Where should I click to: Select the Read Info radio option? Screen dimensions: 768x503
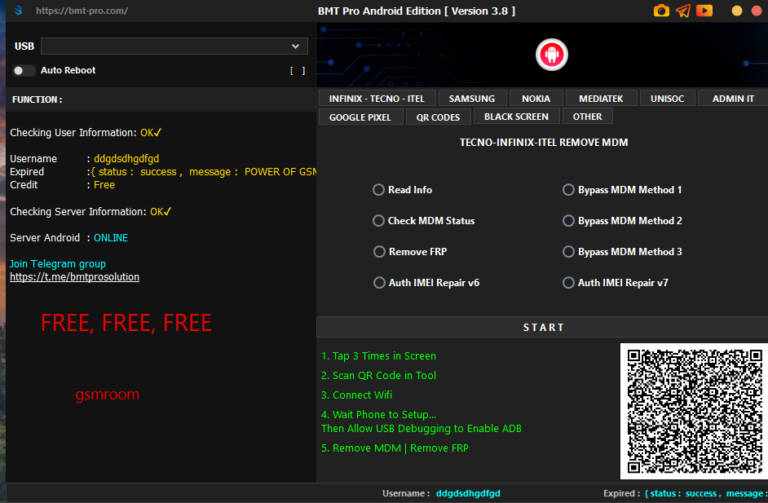click(403, 190)
